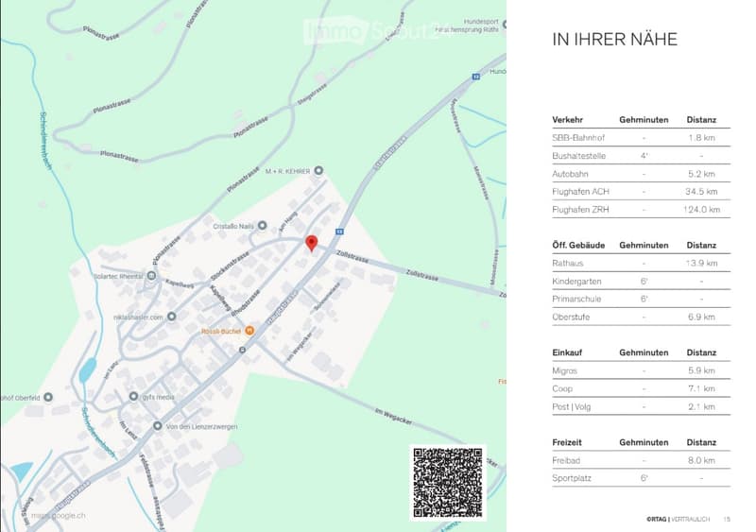Click the Feldstrasse street label
Screen dimensions: 756x532
tap(146, 471)
